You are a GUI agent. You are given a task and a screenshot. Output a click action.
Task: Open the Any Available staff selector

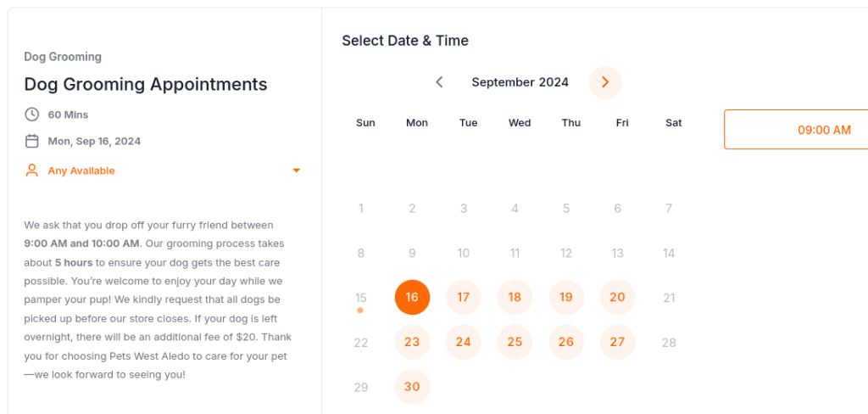pos(163,171)
